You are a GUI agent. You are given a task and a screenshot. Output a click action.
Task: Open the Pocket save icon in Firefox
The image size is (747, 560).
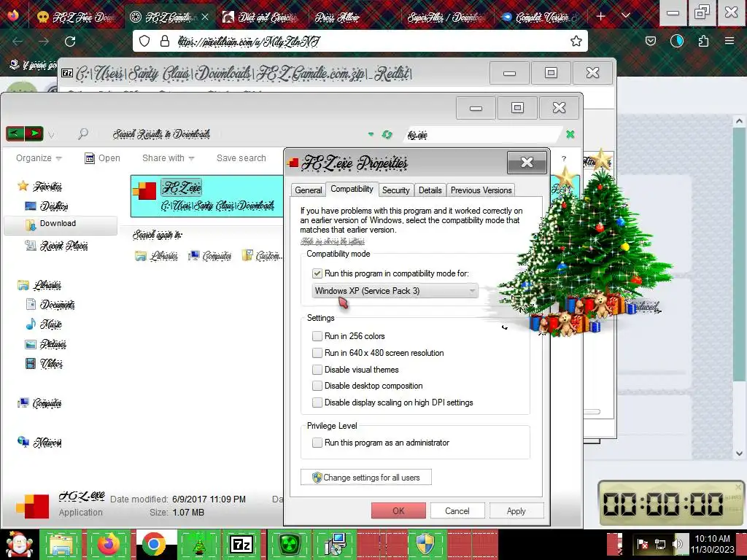pos(650,42)
